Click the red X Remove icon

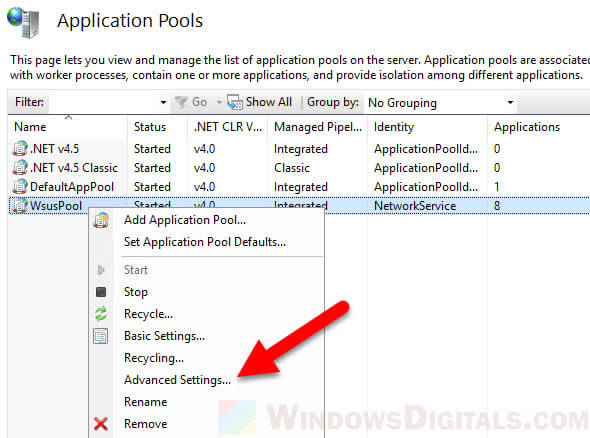101,424
